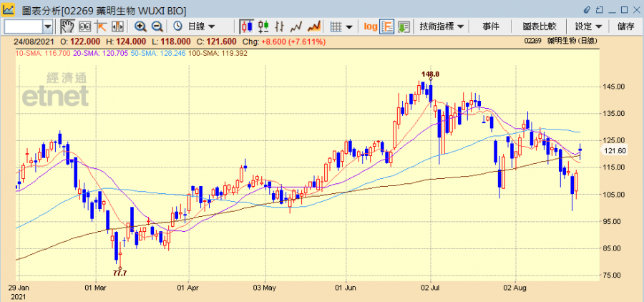Open the 設定 settings menu

click(x=588, y=26)
